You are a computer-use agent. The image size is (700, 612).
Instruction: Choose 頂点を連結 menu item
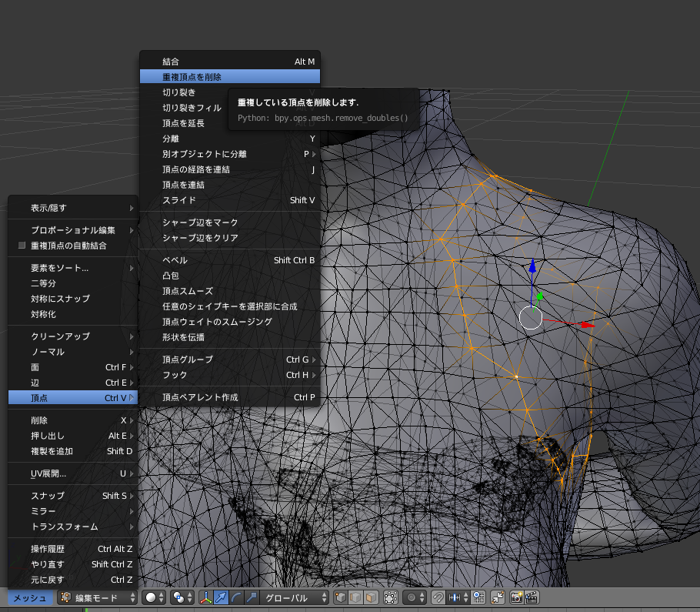pyautogui.click(x=230, y=185)
